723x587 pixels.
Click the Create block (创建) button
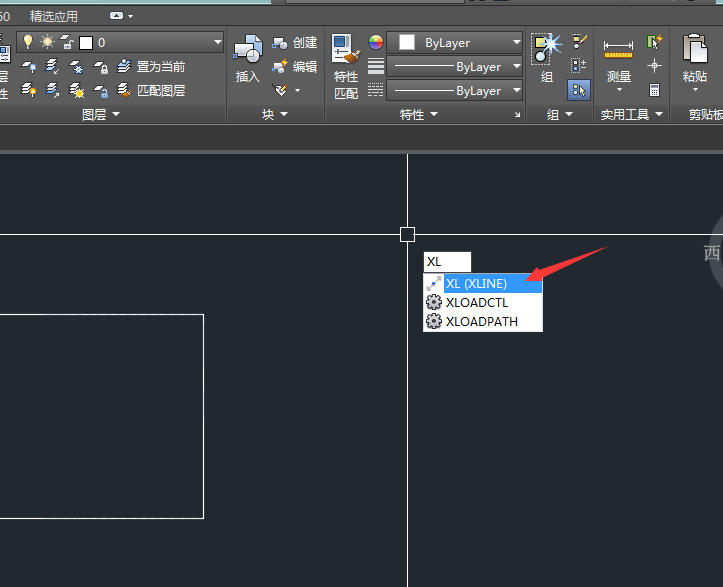295,43
